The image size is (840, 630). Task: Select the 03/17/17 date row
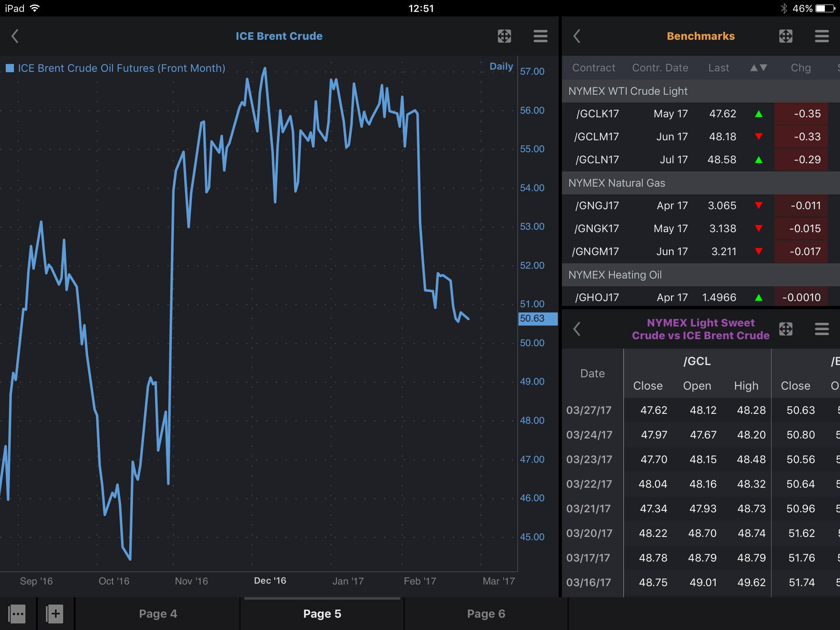[701, 558]
